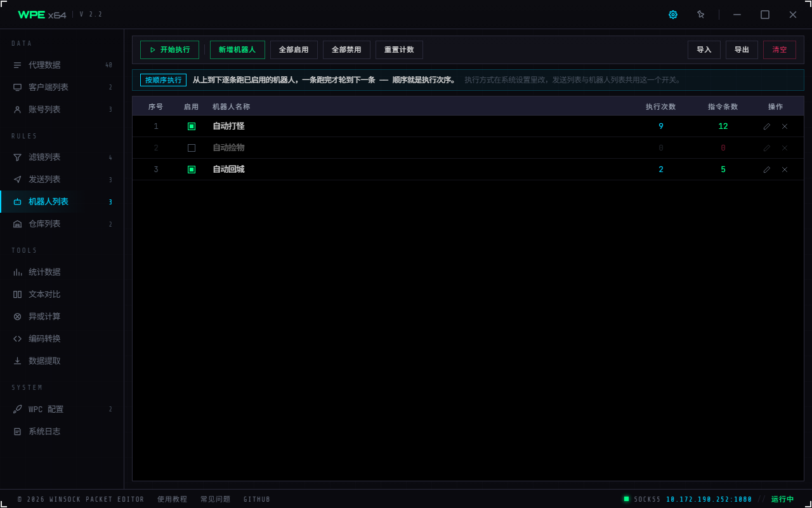Screen dimensions: 812x508
Task: Click the 导出 export button
Action: point(742,50)
